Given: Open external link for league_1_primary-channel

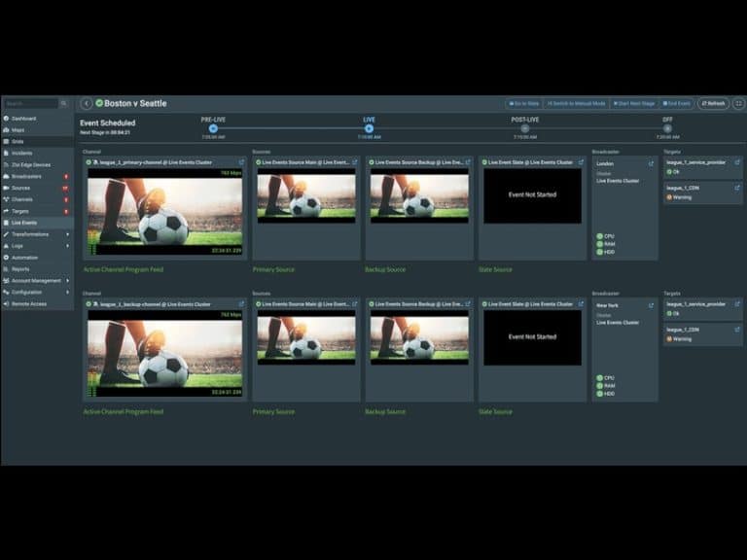Looking at the screenshot, I should pos(241,162).
